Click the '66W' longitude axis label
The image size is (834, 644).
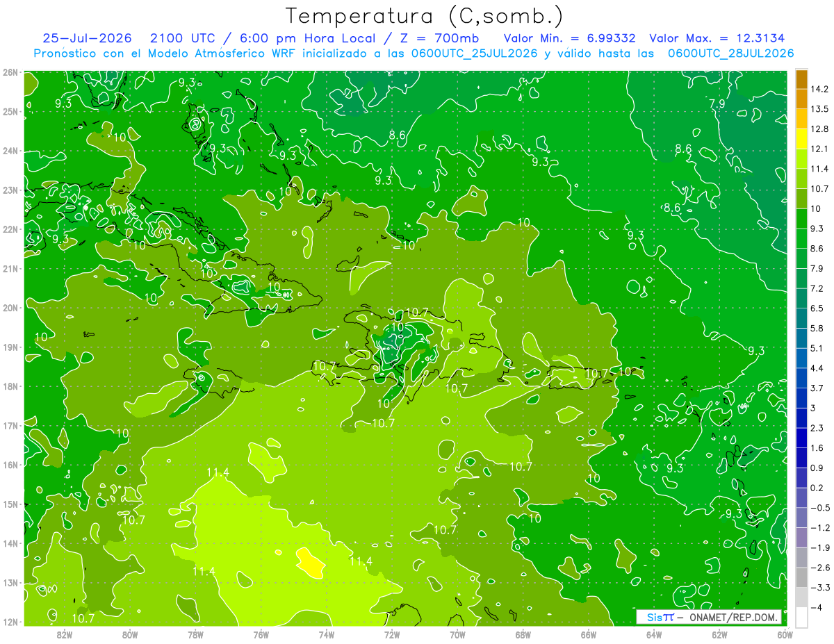589,634
